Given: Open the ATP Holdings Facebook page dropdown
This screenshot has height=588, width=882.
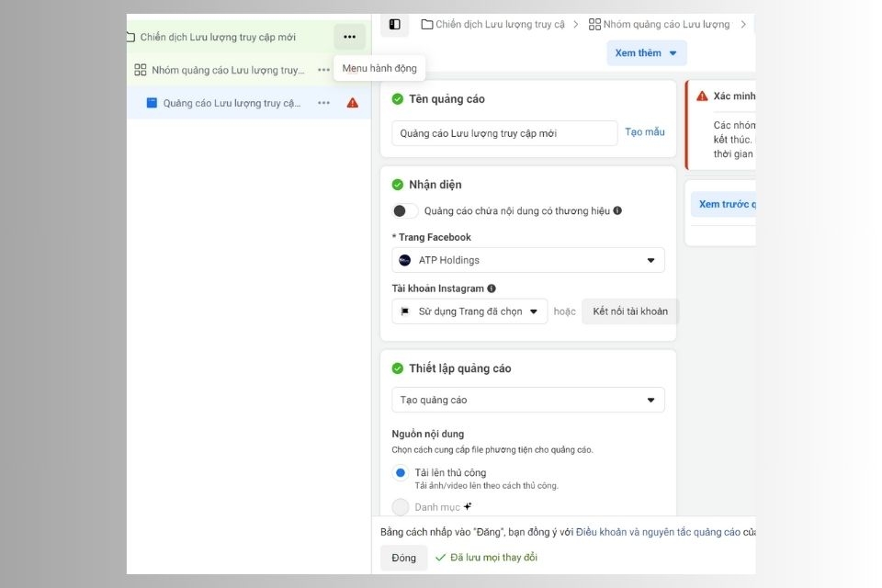Looking at the screenshot, I should pos(528,260).
